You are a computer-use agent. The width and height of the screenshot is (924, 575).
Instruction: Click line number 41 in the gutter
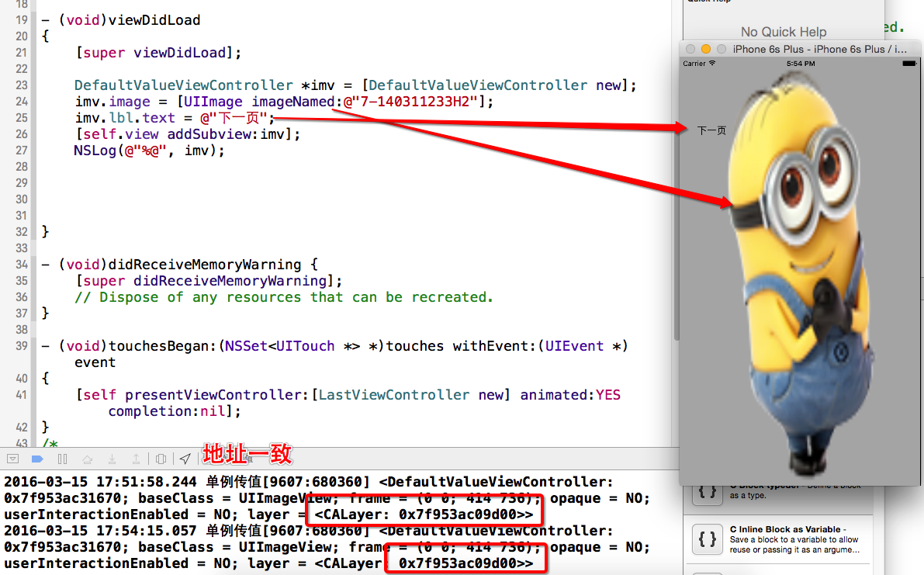[21, 395]
